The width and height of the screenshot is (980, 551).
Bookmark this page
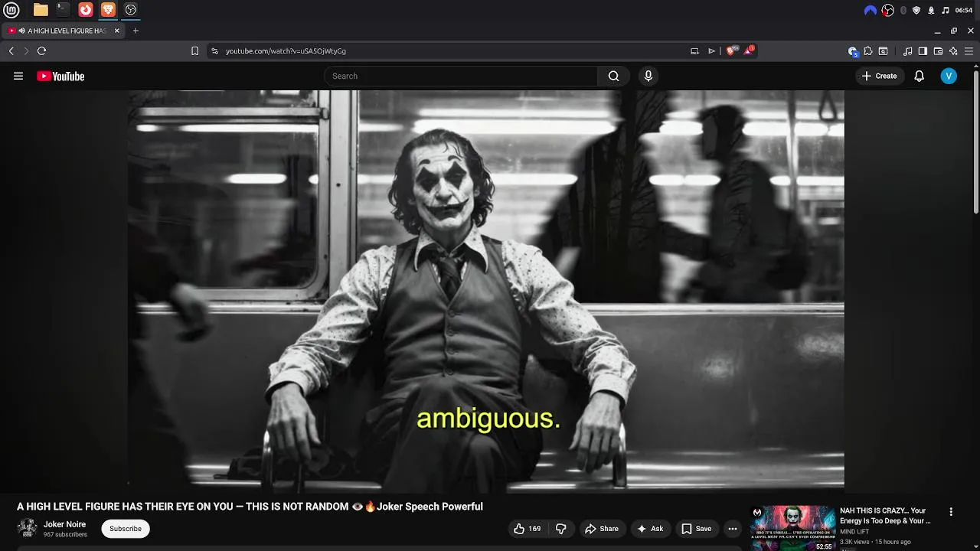coord(194,51)
